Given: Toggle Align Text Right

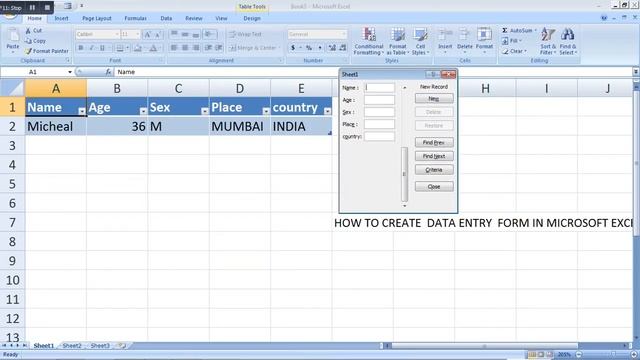Looking at the screenshot, I should [196, 48].
